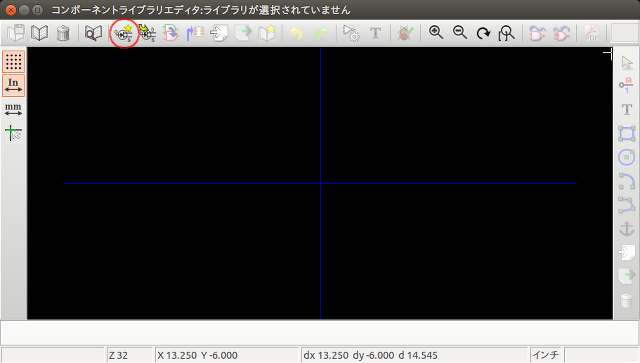
Task: Switch units to inches
Action: [x=13, y=85]
